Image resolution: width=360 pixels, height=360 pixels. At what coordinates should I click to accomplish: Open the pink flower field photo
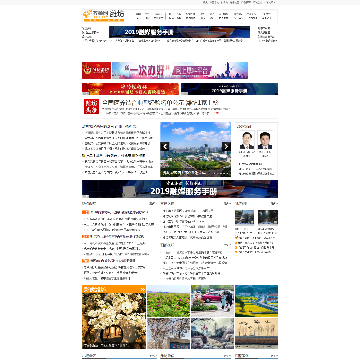(x=169, y=301)
